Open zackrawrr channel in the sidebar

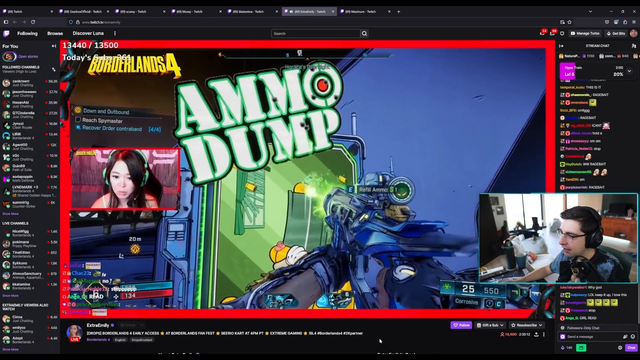click(30, 83)
